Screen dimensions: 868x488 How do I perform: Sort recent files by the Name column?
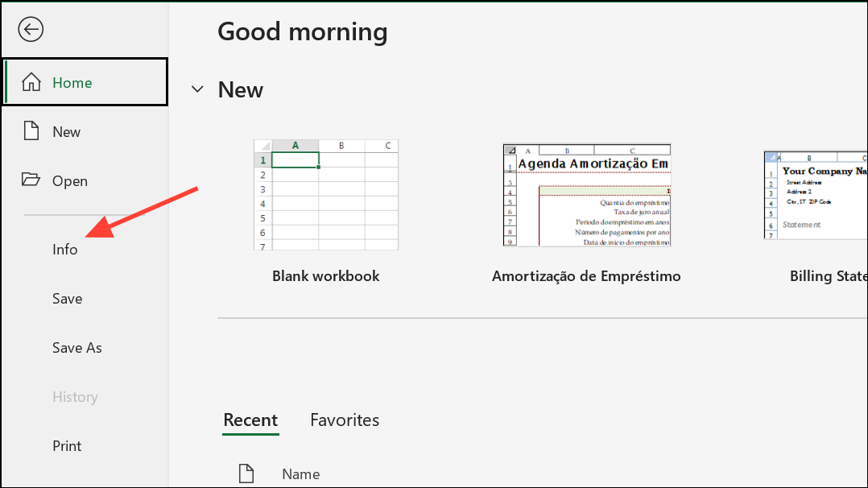click(x=300, y=474)
